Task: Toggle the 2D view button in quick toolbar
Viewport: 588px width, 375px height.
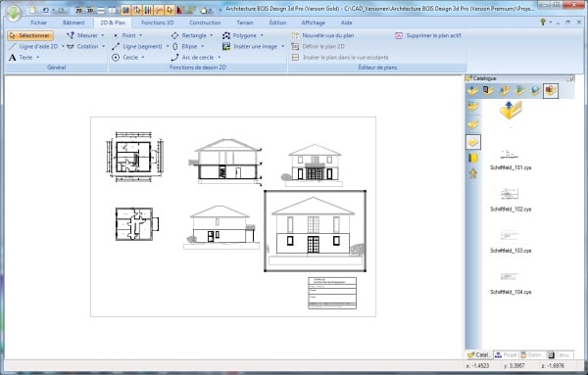Action: (x=78, y=10)
